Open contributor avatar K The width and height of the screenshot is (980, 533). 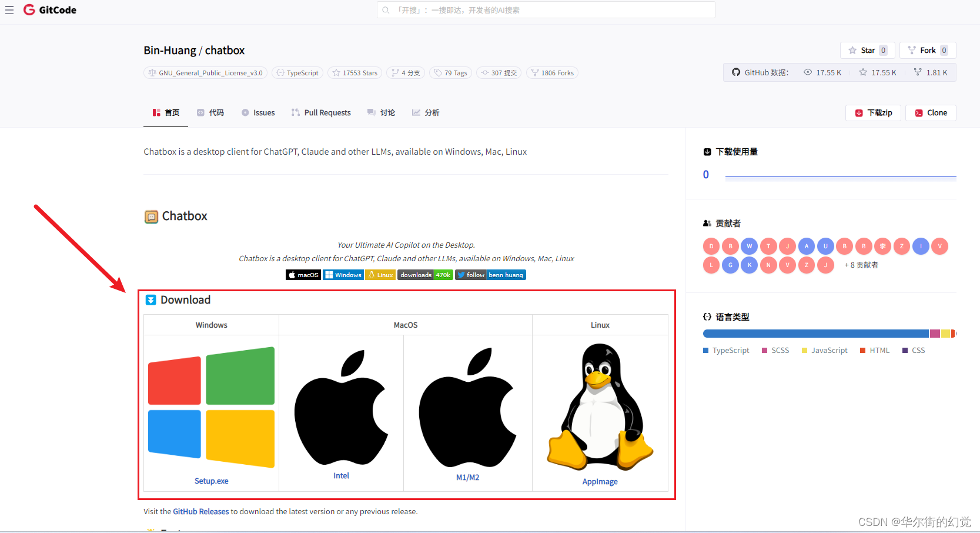pos(750,265)
